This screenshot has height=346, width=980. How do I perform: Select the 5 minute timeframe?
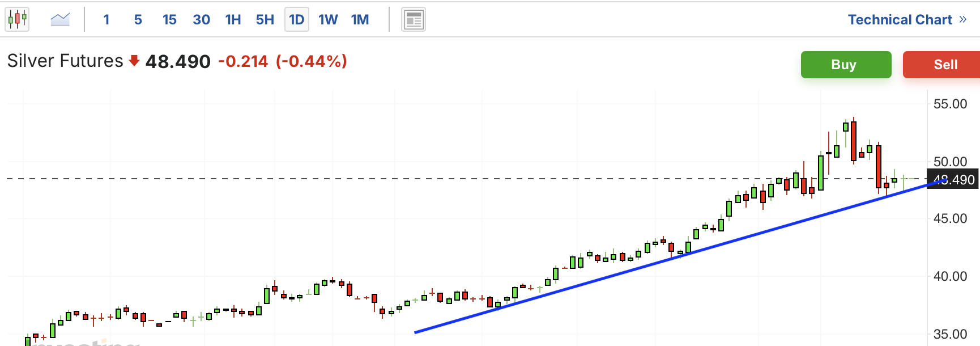[138, 20]
